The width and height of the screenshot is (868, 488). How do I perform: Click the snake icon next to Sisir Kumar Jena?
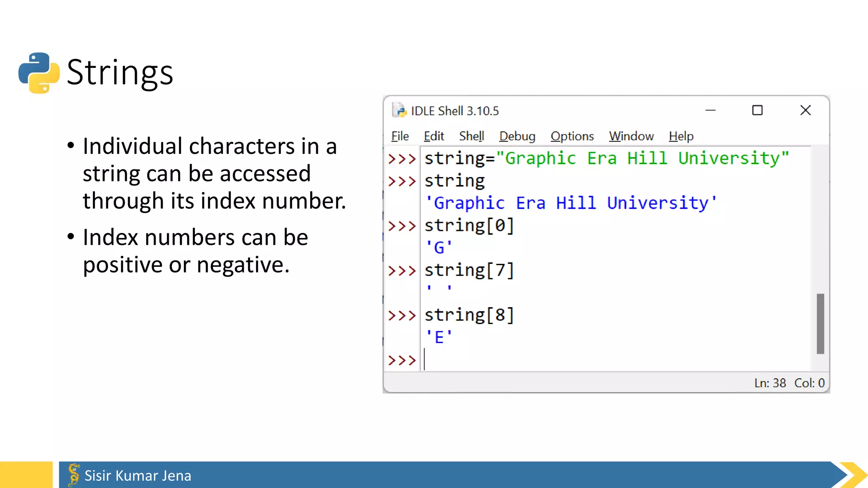point(74,474)
